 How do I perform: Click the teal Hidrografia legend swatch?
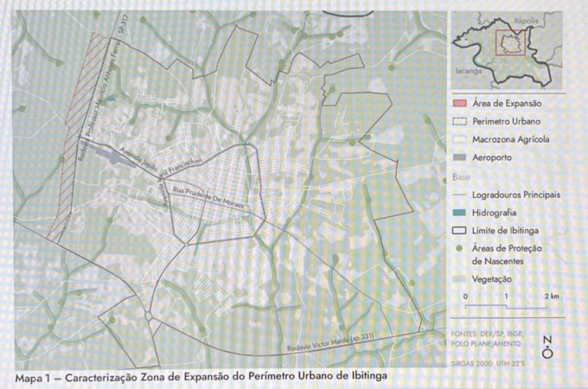click(459, 213)
